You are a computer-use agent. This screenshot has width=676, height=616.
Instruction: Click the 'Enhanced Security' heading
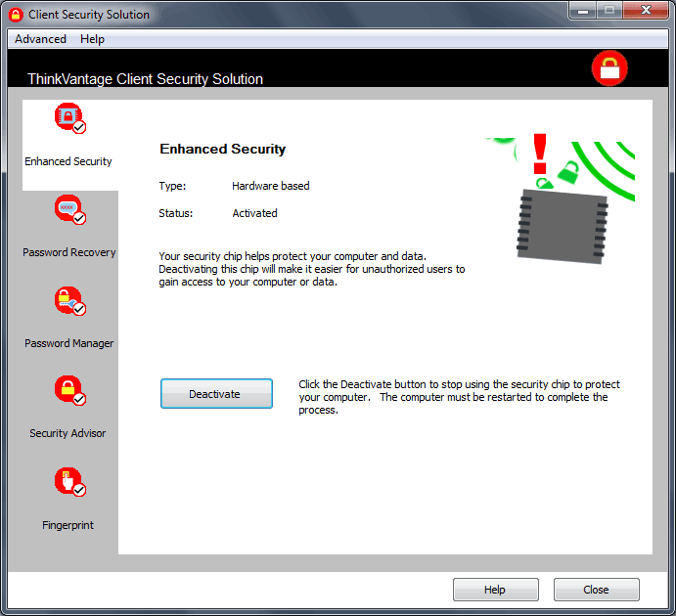(x=222, y=149)
